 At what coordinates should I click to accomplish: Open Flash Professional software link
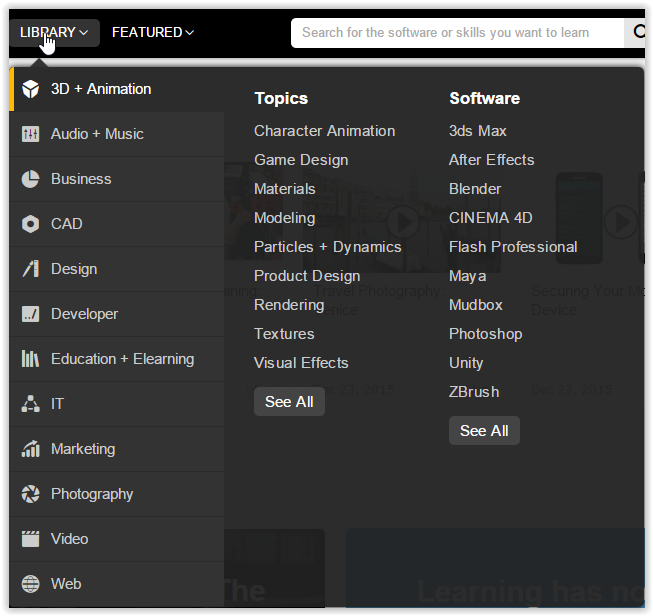[x=513, y=247]
